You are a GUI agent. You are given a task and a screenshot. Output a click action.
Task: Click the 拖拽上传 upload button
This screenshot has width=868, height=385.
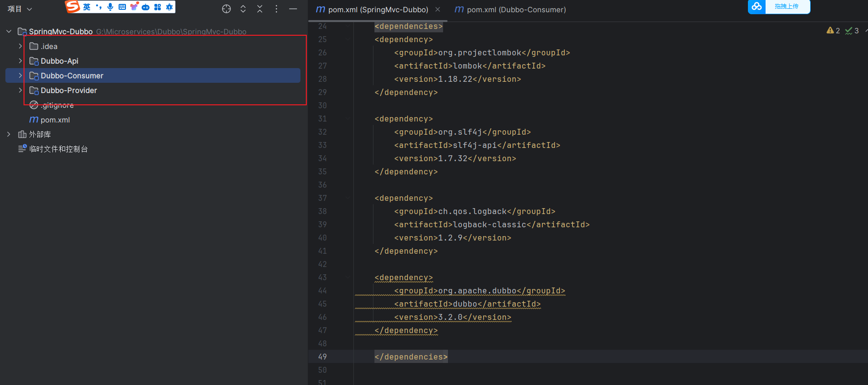pos(787,6)
